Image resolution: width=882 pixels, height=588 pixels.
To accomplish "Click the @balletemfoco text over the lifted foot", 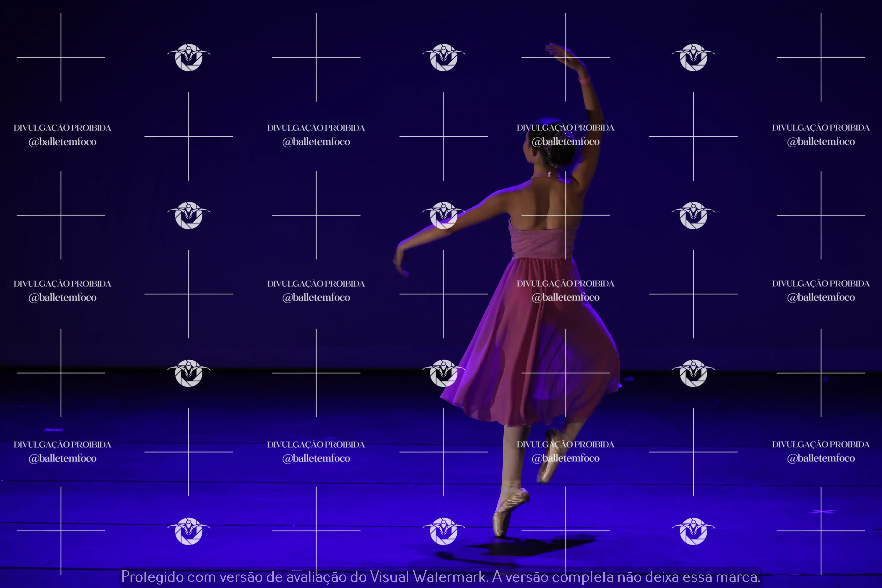I will [566, 458].
